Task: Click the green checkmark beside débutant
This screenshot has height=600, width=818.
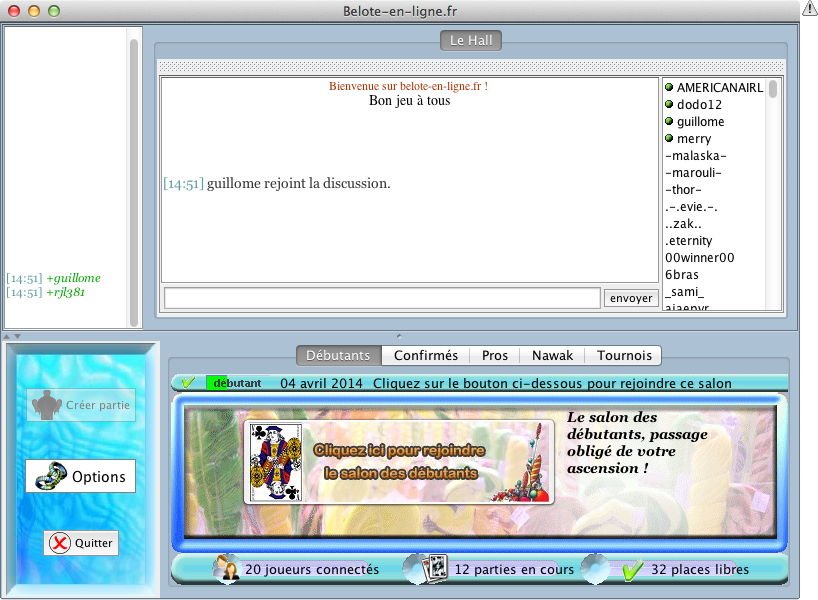Action: coord(188,382)
